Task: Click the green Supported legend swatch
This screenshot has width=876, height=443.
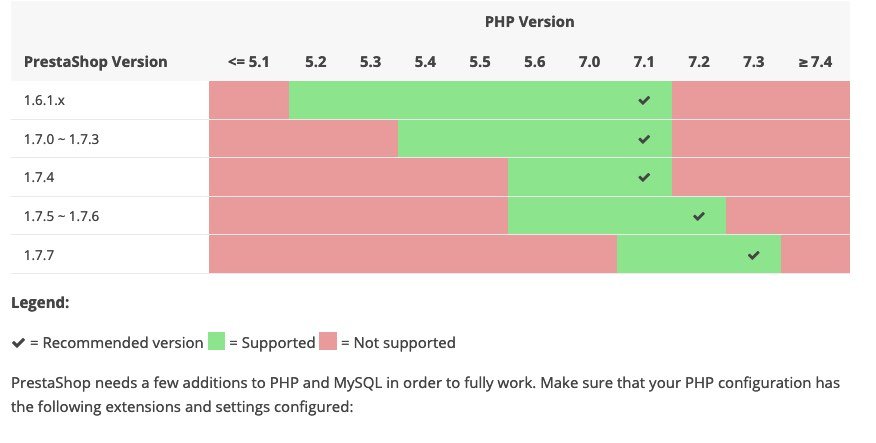Action: point(216,342)
